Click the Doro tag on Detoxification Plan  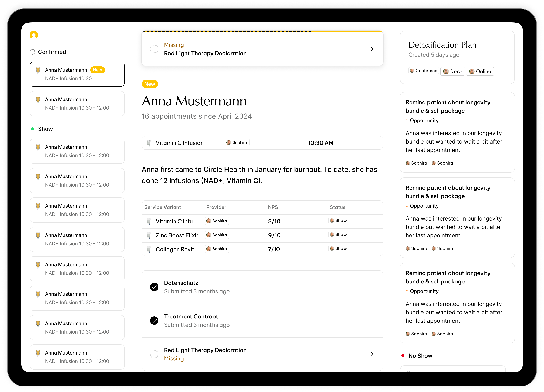(x=452, y=71)
